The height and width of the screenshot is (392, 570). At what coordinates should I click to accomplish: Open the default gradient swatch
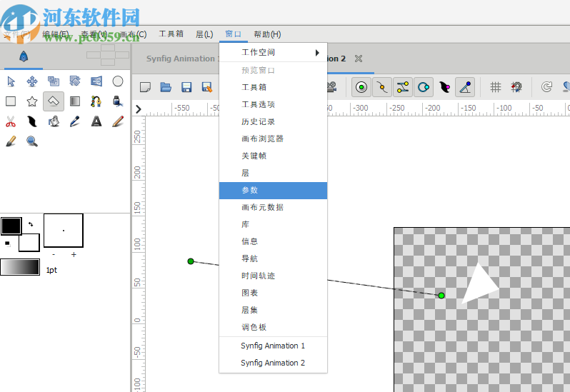coord(20,267)
